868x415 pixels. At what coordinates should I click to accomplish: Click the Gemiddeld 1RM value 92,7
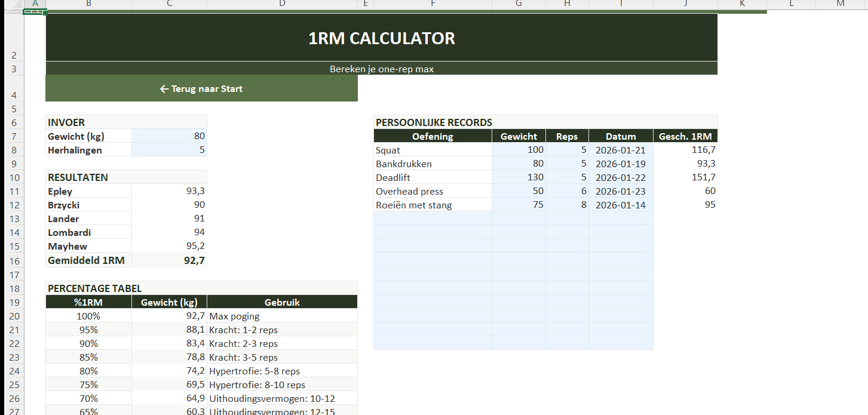click(x=169, y=260)
